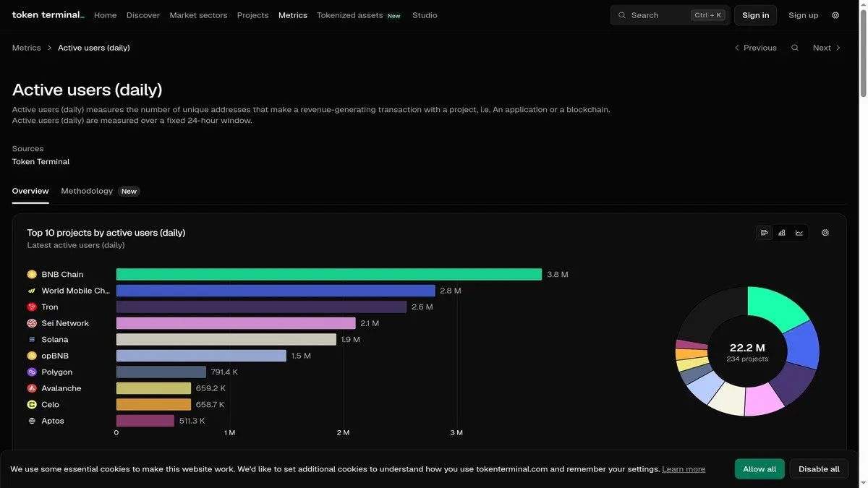Click the Celo project icon

click(x=32, y=405)
